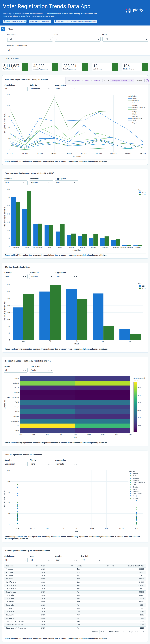The width and height of the screenshot is (150, 644).
Task: Open the Jurisdiction column filter icon in the table
Action: point(37,566)
